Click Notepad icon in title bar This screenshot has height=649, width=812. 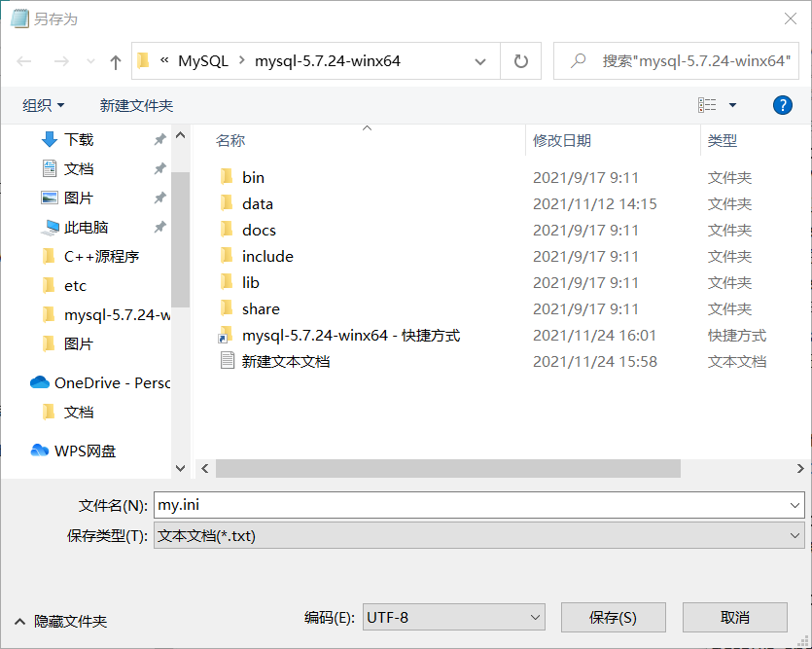click(x=19, y=18)
